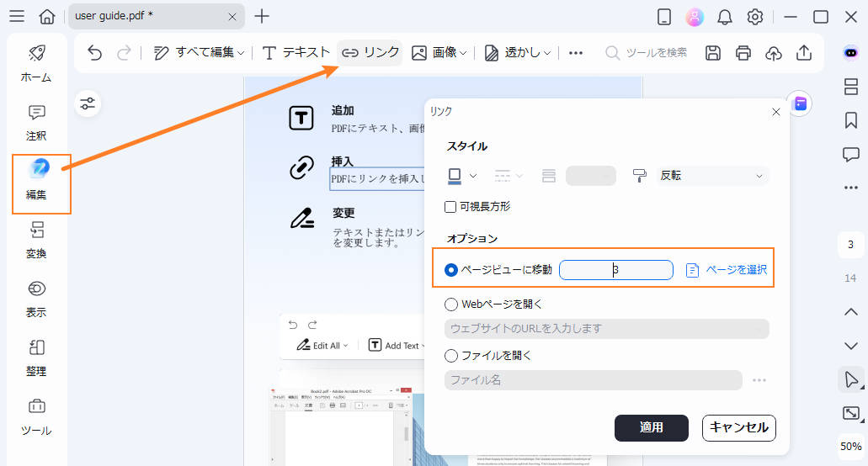Click the website URL input field
Image resolution: width=868 pixels, height=466 pixels.
pyautogui.click(x=607, y=328)
